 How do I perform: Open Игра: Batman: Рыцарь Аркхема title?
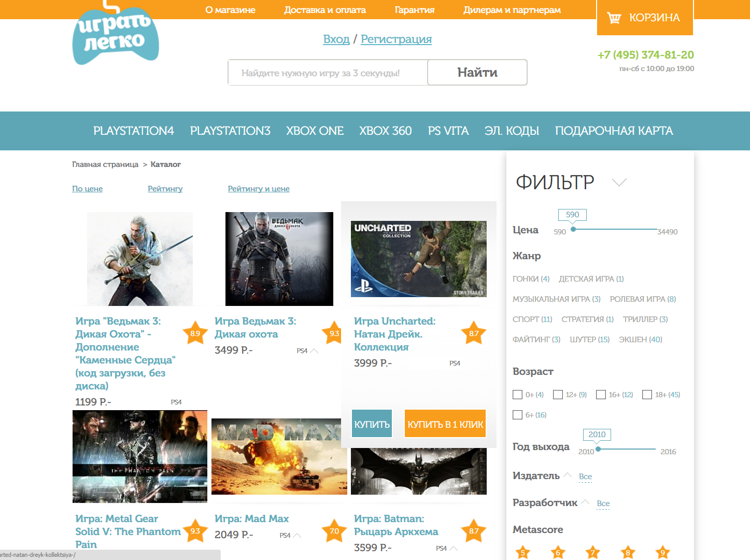pyautogui.click(x=396, y=525)
